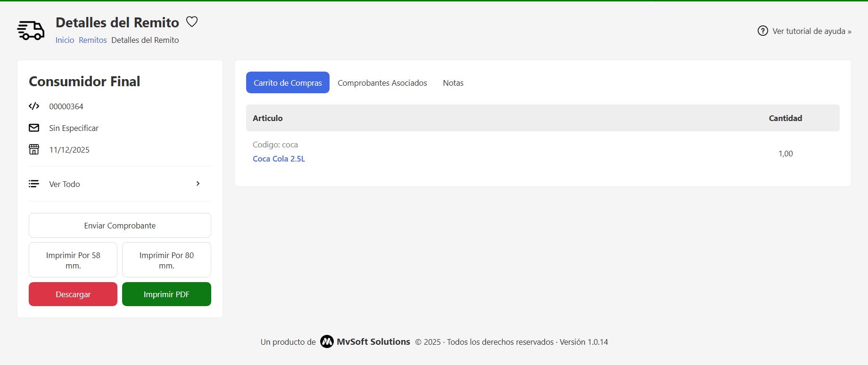
Task: Click the delivery truck icon in header
Action: (x=31, y=31)
